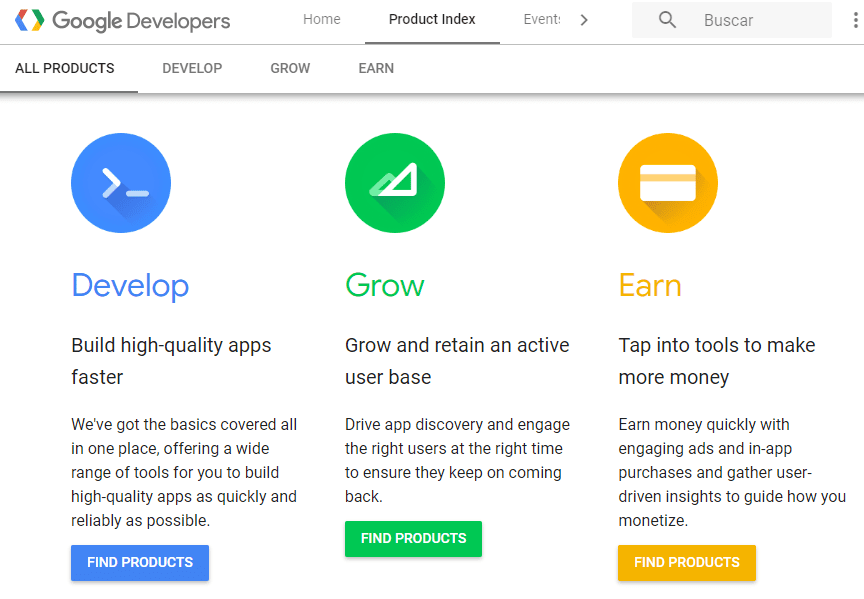Open the Develop heading link
Viewport: 864px width, 599px height.
pyautogui.click(x=130, y=286)
